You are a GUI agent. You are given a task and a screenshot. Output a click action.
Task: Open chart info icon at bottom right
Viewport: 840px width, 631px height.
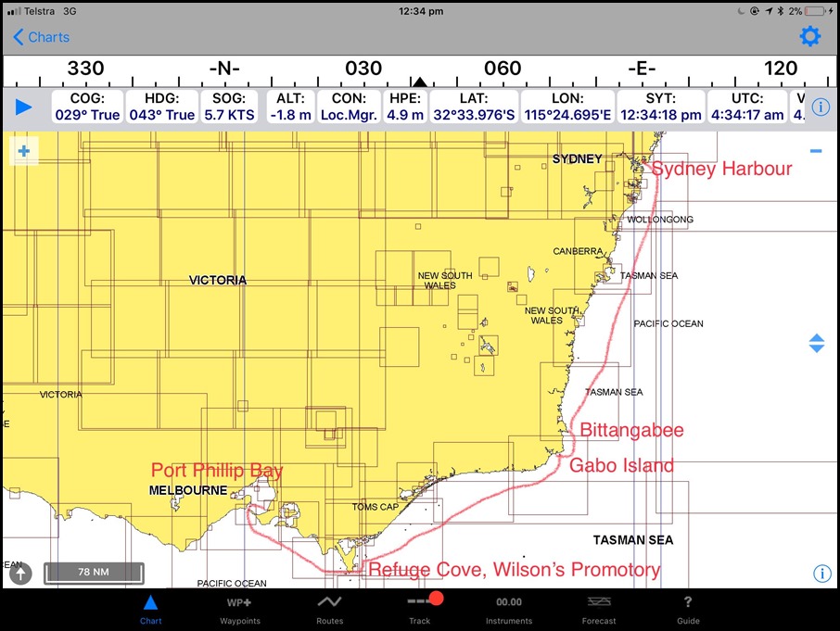pyautogui.click(x=821, y=574)
